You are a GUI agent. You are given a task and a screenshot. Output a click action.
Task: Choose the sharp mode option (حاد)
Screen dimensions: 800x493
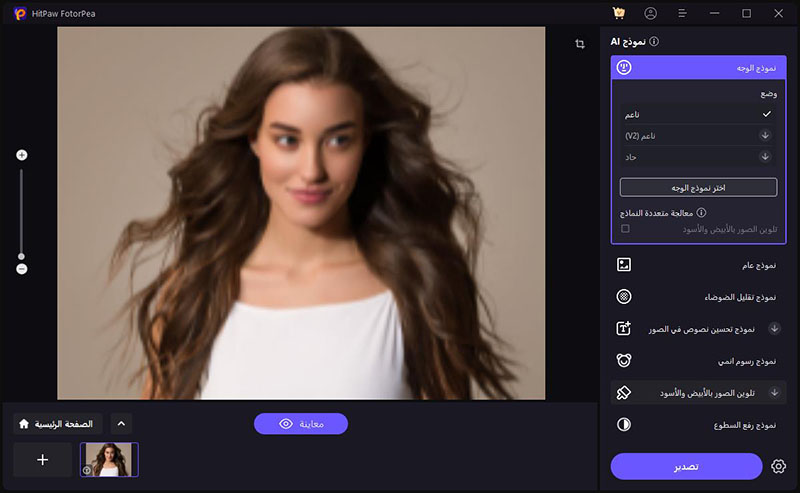tap(698, 157)
